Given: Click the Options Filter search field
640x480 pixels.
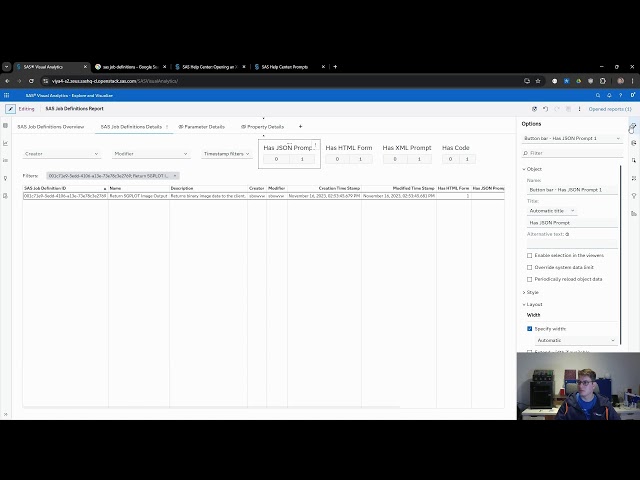Looking at the screenshot, I should coord(572,153).
